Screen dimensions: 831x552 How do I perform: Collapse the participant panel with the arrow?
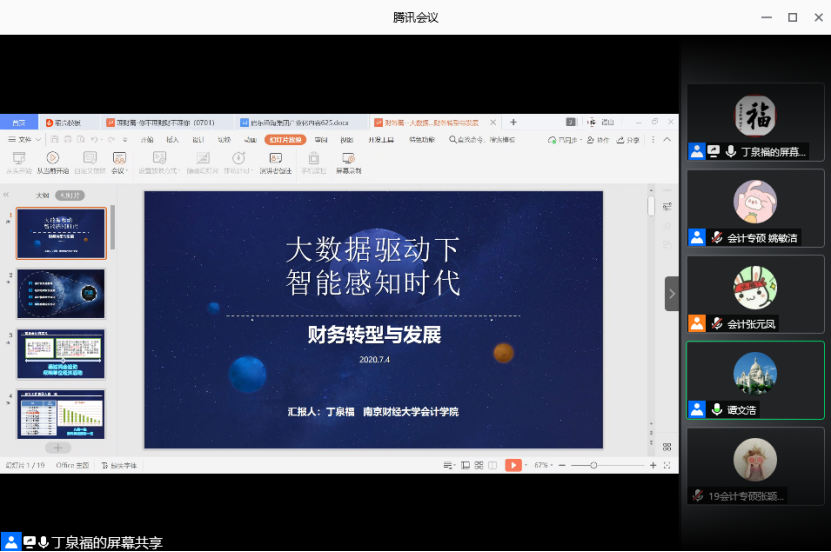672,294
